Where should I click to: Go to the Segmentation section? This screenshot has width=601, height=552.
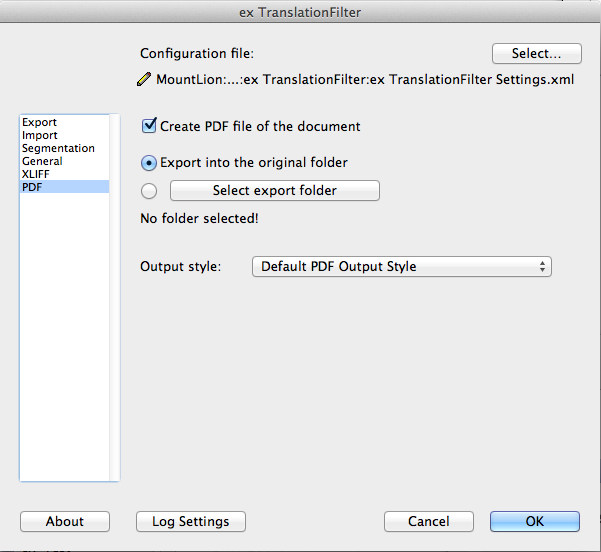point(58,148)
